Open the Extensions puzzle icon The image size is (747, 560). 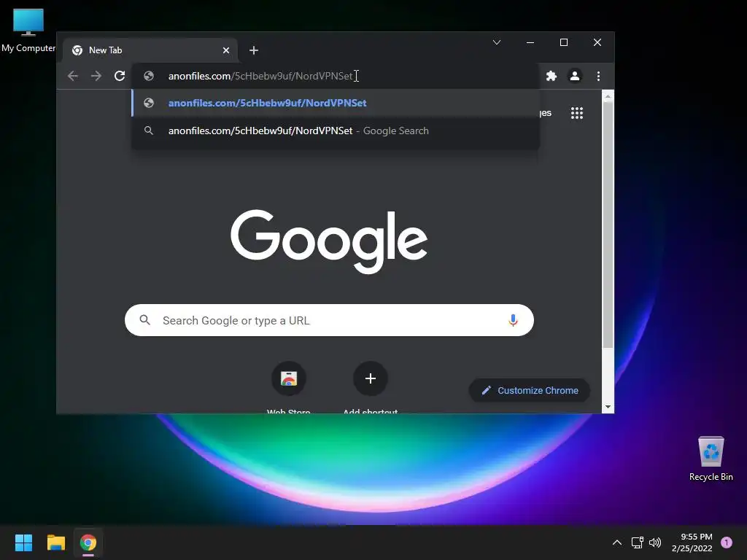coord(551,76)
